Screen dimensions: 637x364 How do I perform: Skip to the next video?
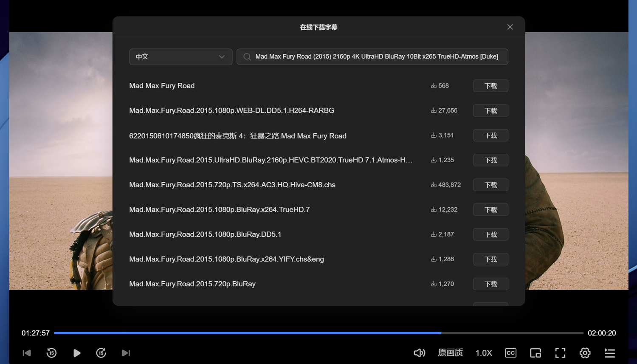pos(126,353)
